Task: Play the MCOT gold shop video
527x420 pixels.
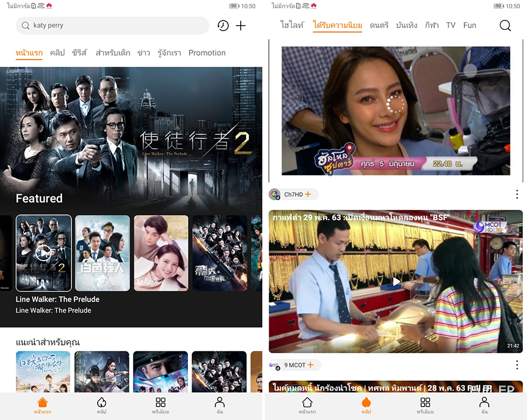Action: [x=396, y=282]
